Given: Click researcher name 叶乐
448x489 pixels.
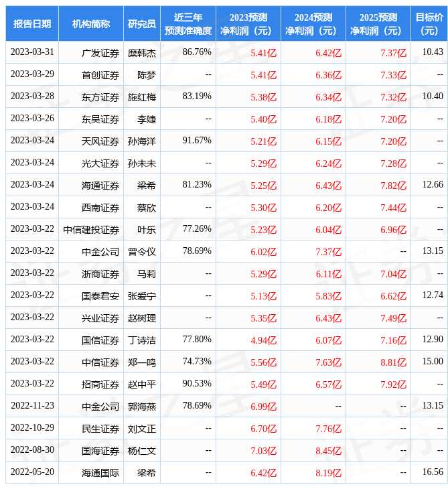Looking at the screenshot, I should coord(147,230).
